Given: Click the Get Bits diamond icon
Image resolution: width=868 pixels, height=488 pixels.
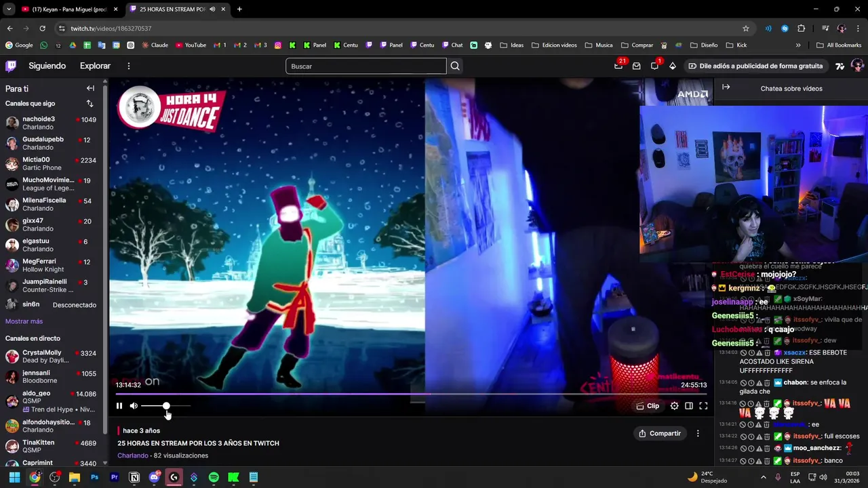Looking at the screenshot, I should (x=672, y=66).
